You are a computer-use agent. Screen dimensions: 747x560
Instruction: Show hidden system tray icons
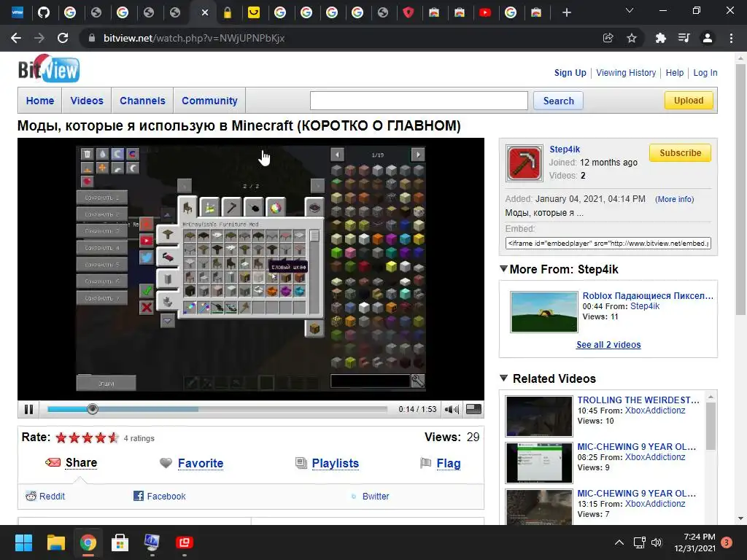click(619, 542)
